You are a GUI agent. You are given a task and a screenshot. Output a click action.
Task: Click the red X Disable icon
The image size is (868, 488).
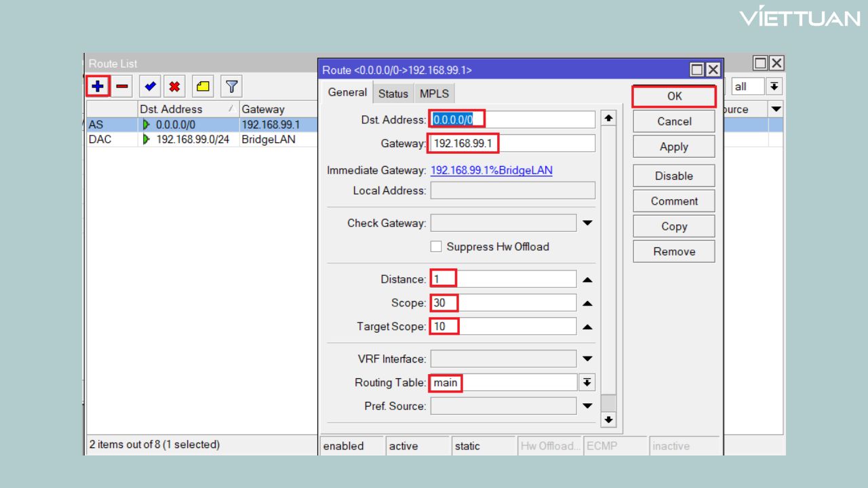click(x=174, y=86)
